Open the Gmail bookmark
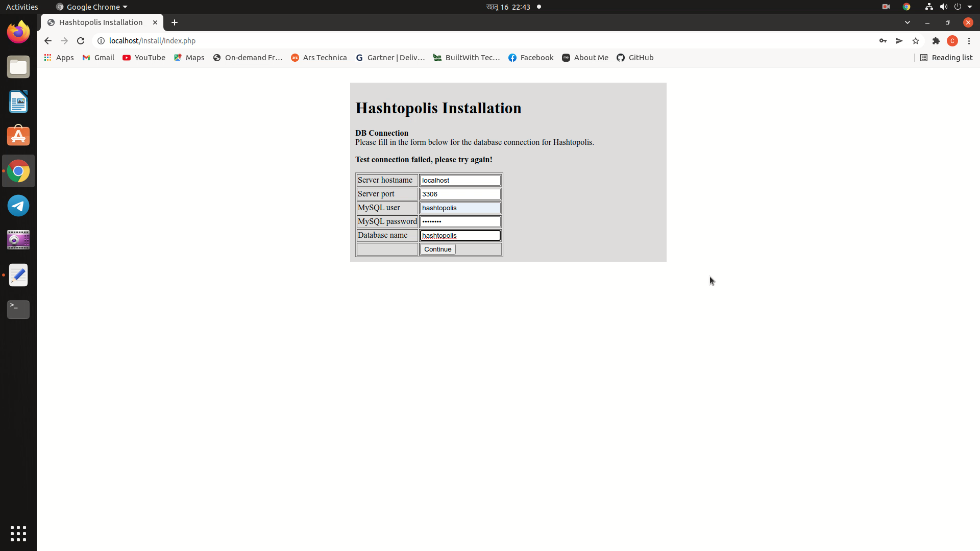Image resolution: width=980 pixels, height=551 pixels. click(98, 58)
